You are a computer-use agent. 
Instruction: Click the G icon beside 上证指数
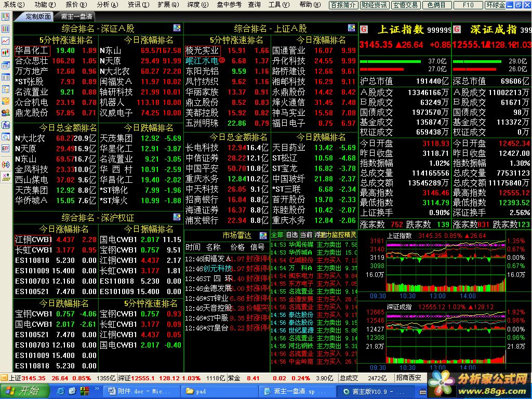[x=364, y=29]
